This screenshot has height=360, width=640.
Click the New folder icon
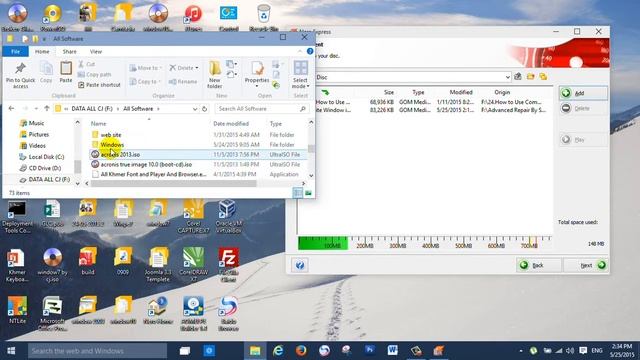click(x=215, y=69)
